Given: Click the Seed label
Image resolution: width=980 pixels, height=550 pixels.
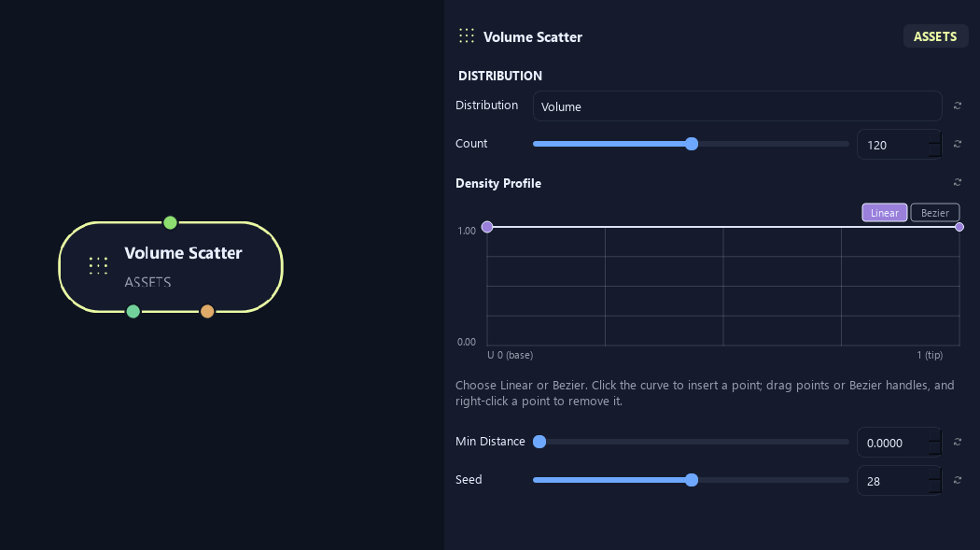Looking at the screenshot, I should [x=469, y=479].
